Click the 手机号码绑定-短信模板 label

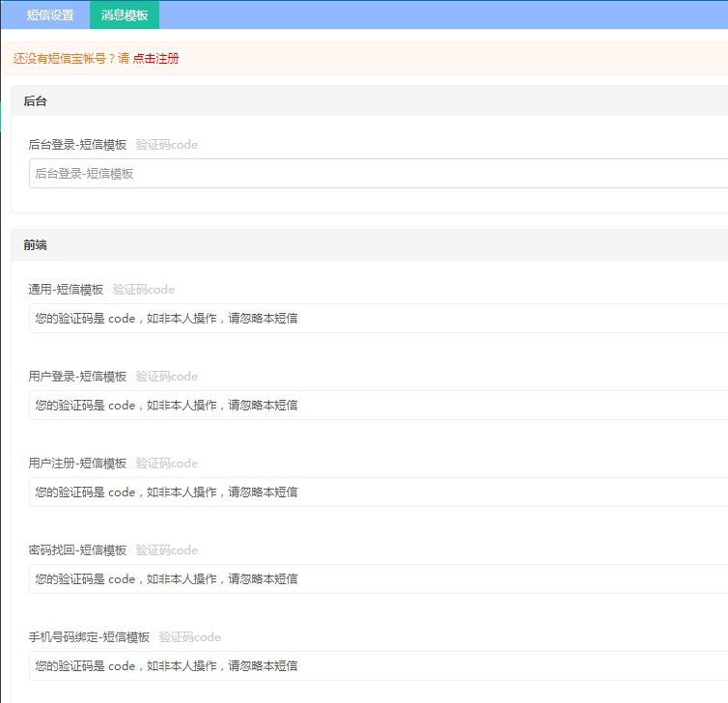[89, 637]
